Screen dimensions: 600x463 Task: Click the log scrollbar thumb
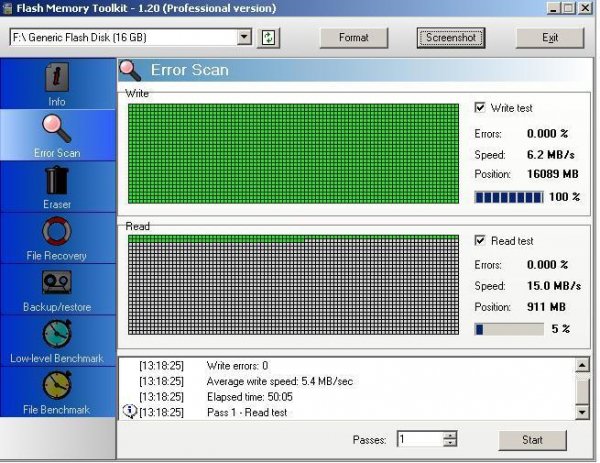click(x=582, y=389)
